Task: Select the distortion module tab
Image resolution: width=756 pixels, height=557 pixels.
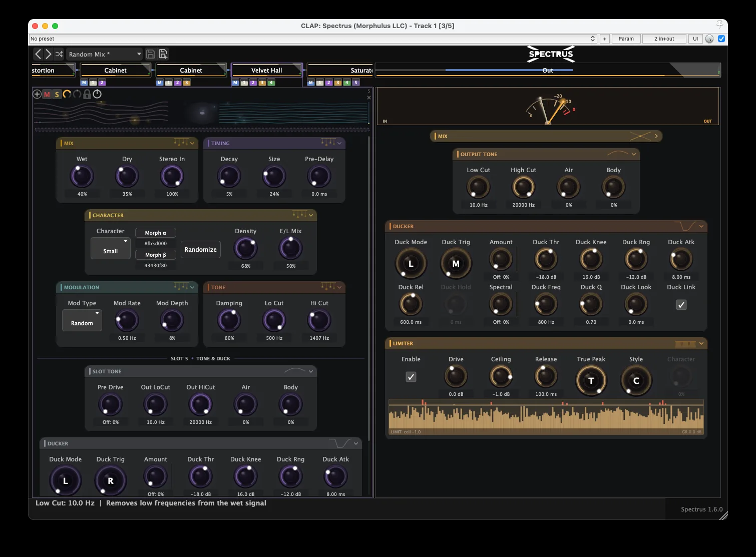Action: (53, 70)
